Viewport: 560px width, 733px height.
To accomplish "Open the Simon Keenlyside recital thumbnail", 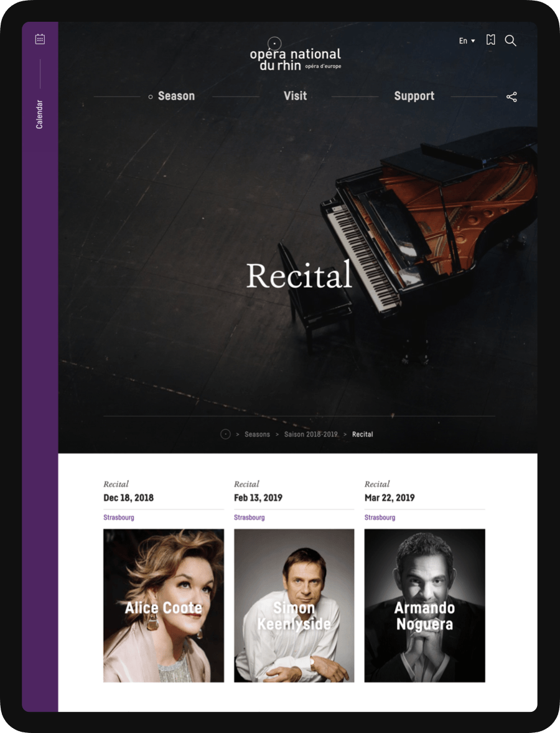I will [294, 605].
